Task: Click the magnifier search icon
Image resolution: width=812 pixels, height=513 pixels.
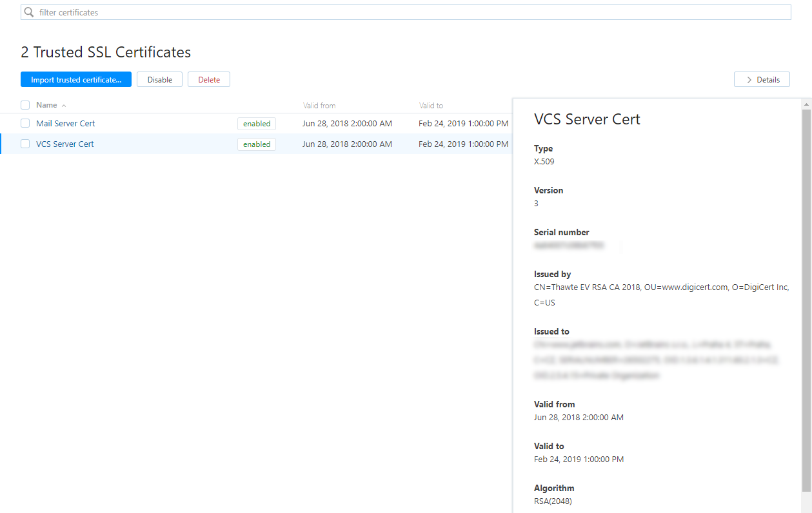Action: coord(29,12)
